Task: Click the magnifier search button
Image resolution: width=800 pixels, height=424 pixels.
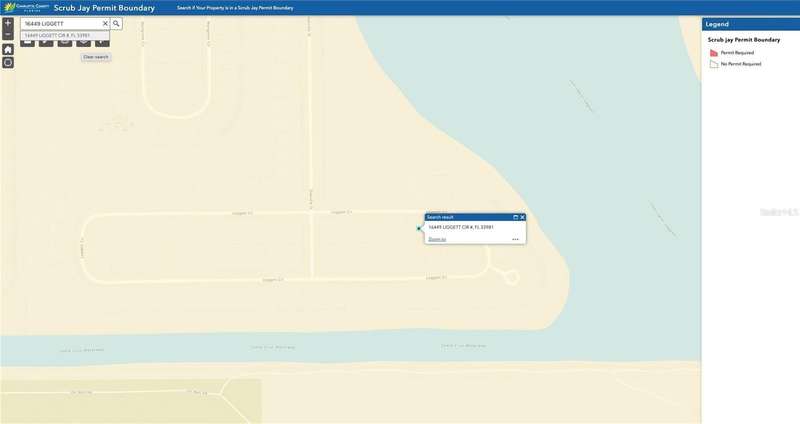Action: point(116,22)
